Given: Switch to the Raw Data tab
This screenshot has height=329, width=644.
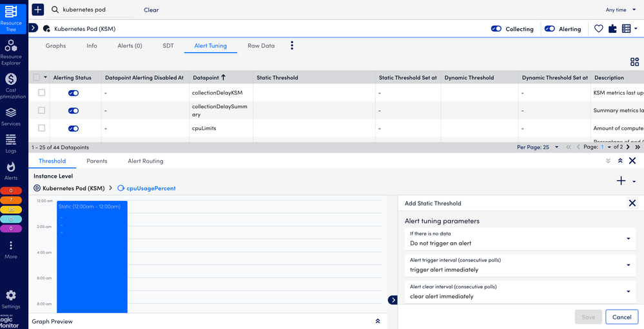Looking at the screenshot, I should 261,46.
